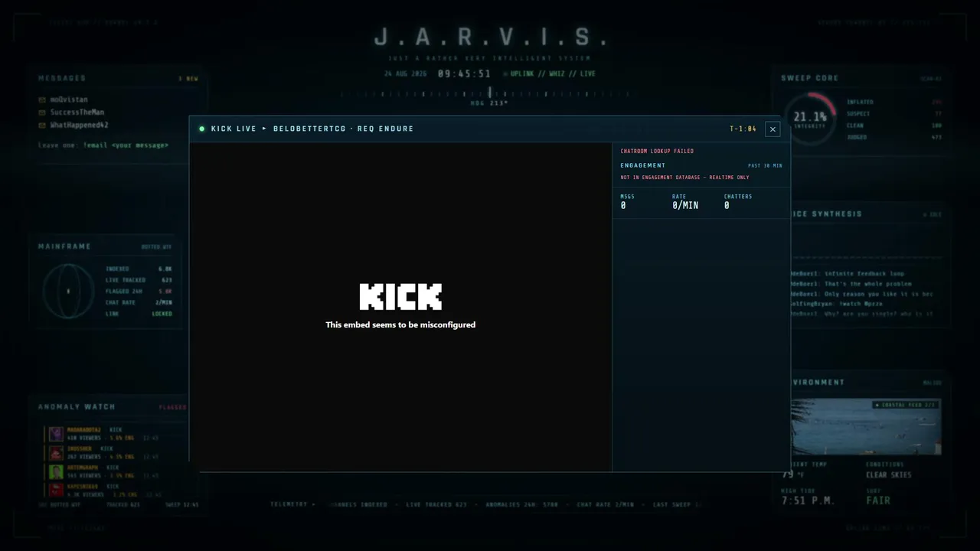Image resolution: width=980 pixels, height=551 pixels.
Task: Click the Mainframe panel heading
Action: (x=64, y=246)
